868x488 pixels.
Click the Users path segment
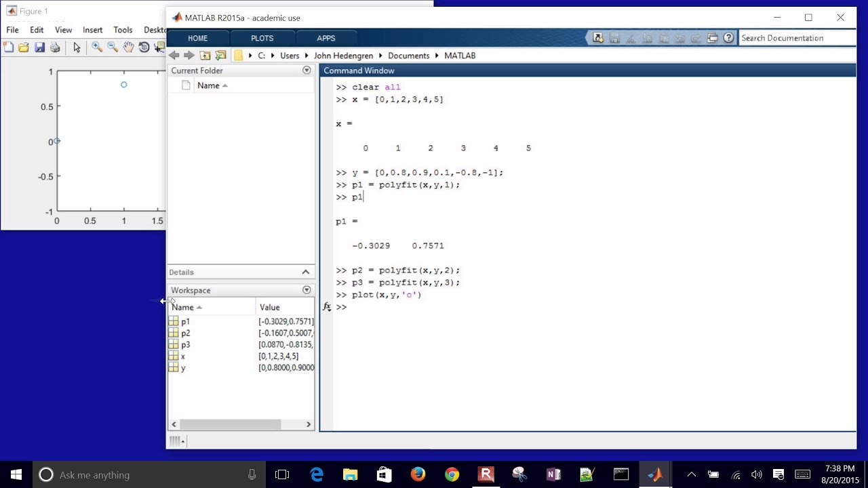tap(290, 56)
